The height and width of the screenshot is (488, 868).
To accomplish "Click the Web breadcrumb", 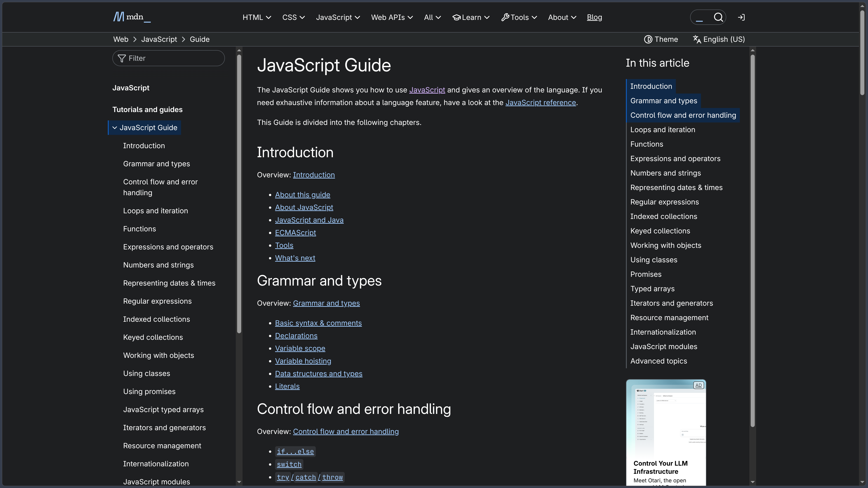I will pyautogui.click(x=121, y=39).
